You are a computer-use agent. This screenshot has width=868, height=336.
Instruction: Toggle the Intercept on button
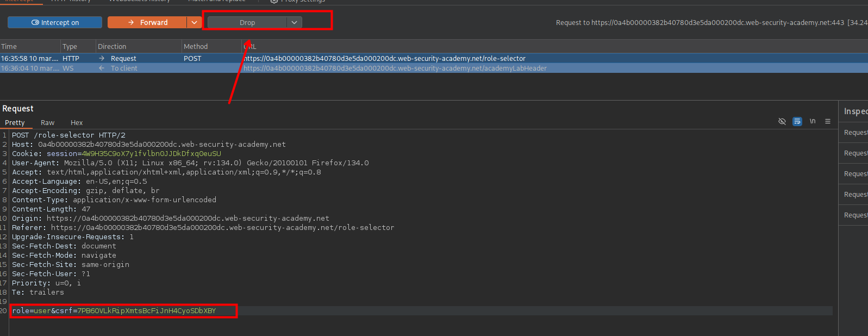pos(55,22)
